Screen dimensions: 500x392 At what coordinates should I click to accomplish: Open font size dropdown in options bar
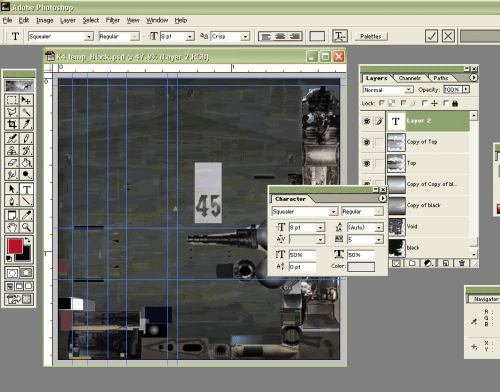(190, 36)
